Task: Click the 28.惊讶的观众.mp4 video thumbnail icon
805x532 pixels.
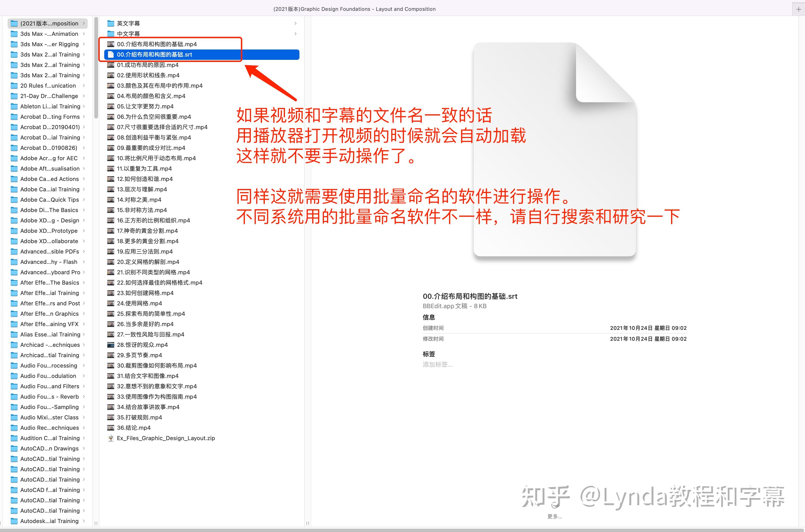Action: (111, 345)
